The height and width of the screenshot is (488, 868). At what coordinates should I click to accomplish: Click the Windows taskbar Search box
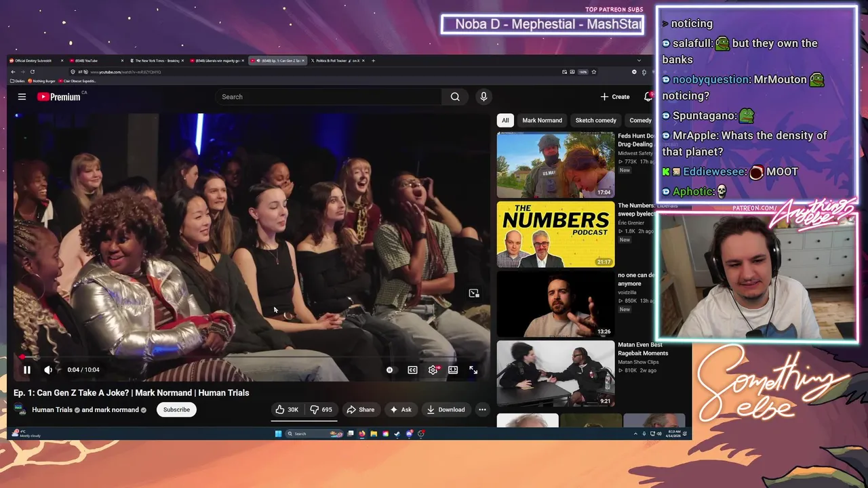(x=313, y=434)
